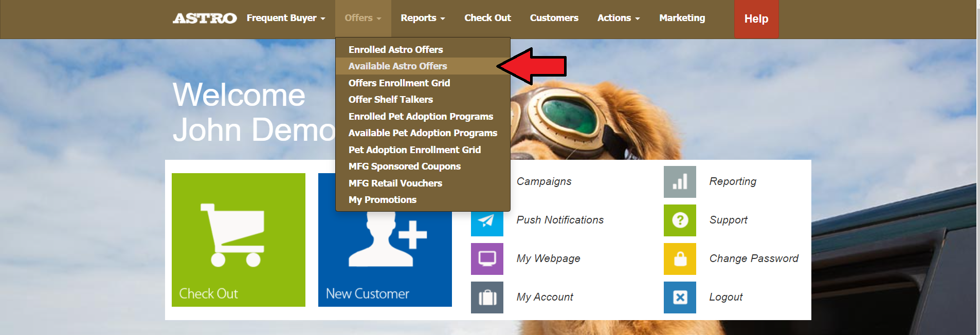Expand the Frequent Buyer dropdown

pos(285,18)
